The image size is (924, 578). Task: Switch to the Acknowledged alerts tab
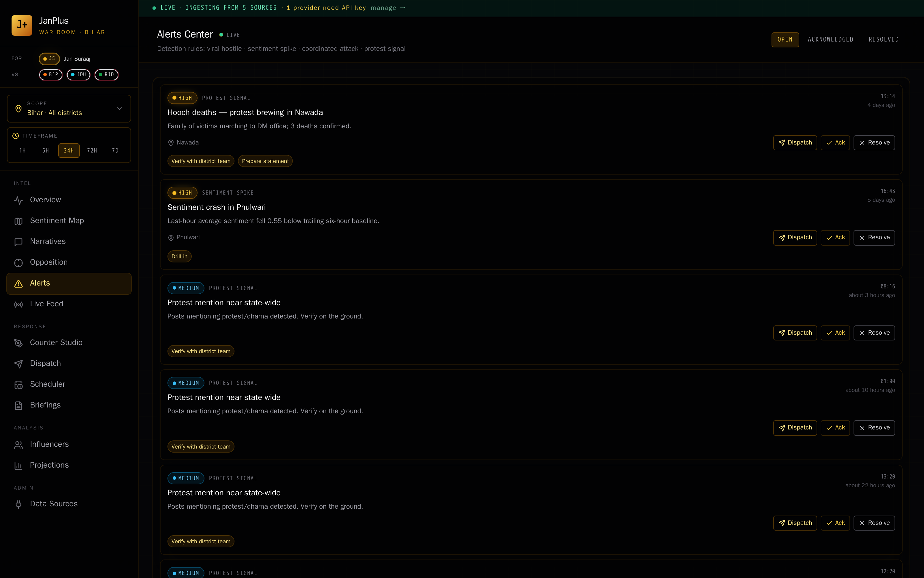click(830, 40)
